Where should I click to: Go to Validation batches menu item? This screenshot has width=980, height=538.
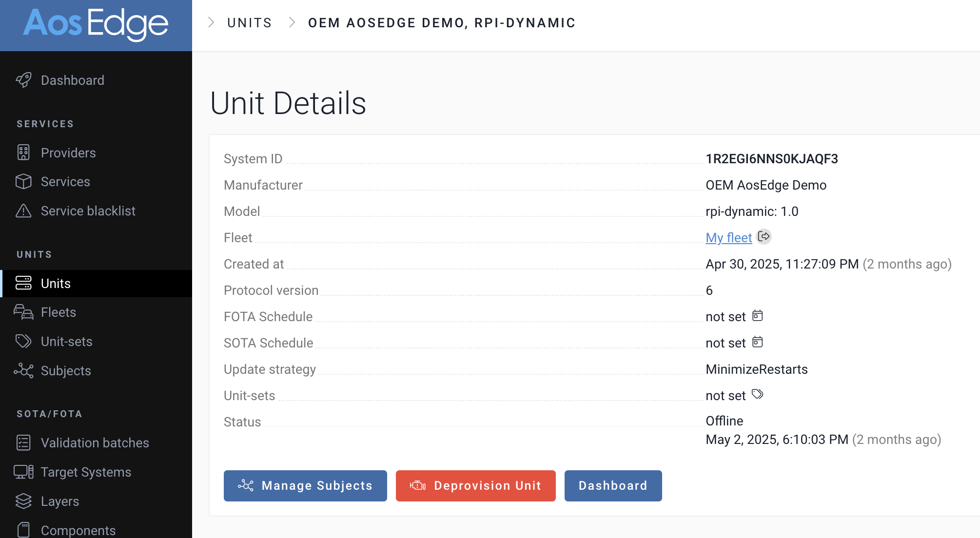95,443
